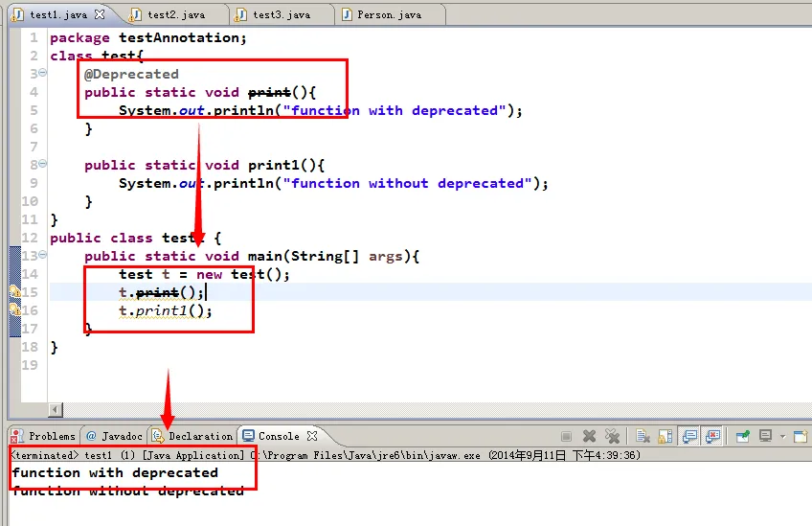Open the Javadoc view tab
This screenshot has height=526, width=812.
click(x=115, y=436)
